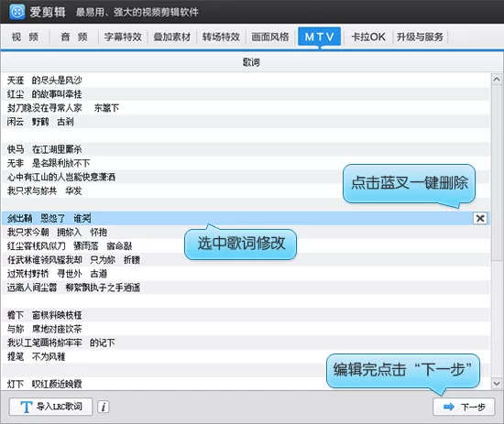Select lyric line 我只求与妳共 华发
Image resolution: width=504 pixels, height=424 pixels.
click(x=246, y=190)
